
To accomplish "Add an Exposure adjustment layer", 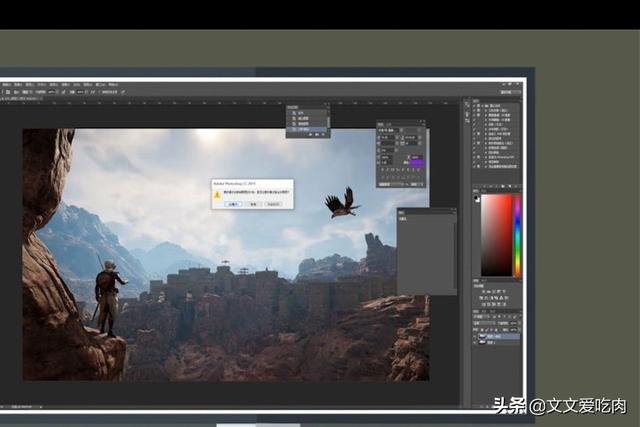I will [498, 291].
